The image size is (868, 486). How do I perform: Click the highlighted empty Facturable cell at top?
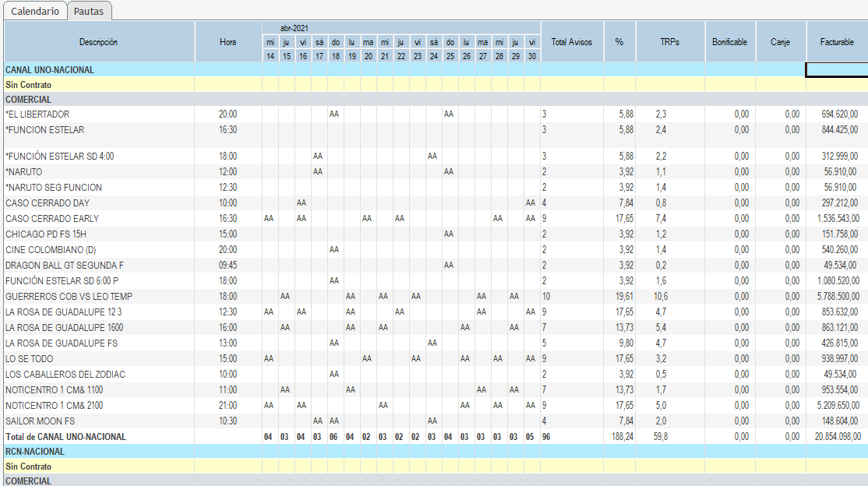[836, 70]
